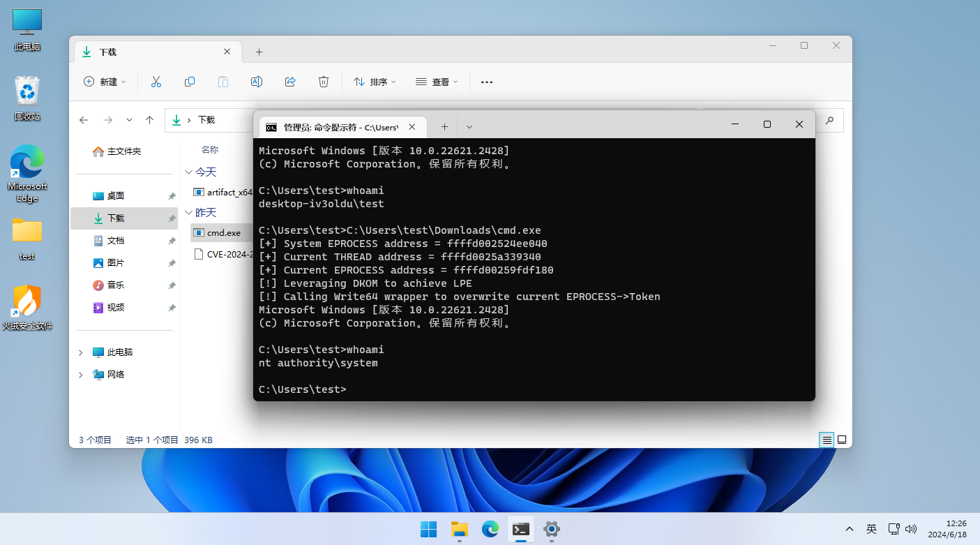Open the 查看 view dropdown
The image size is (980, 545).
(437, 82)
